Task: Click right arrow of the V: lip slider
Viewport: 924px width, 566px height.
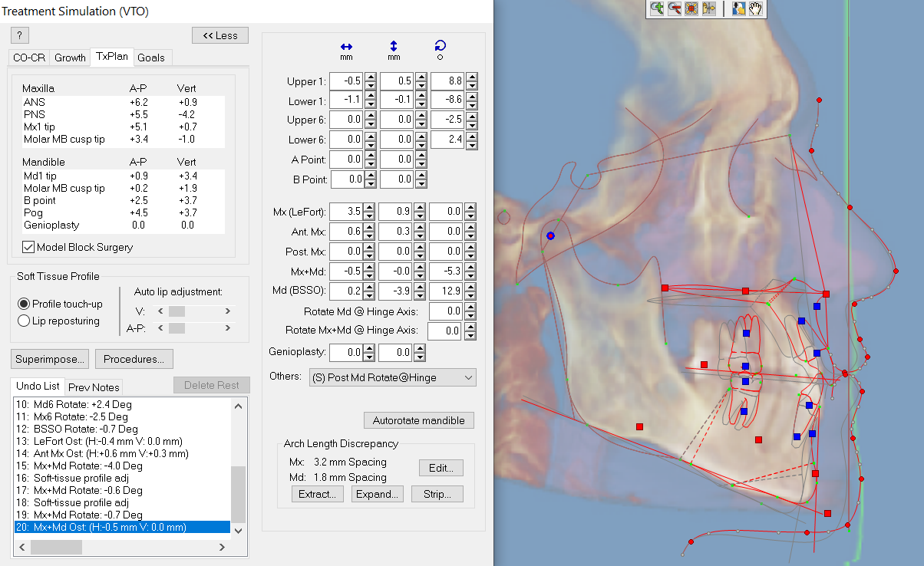Action: point(227,311)
